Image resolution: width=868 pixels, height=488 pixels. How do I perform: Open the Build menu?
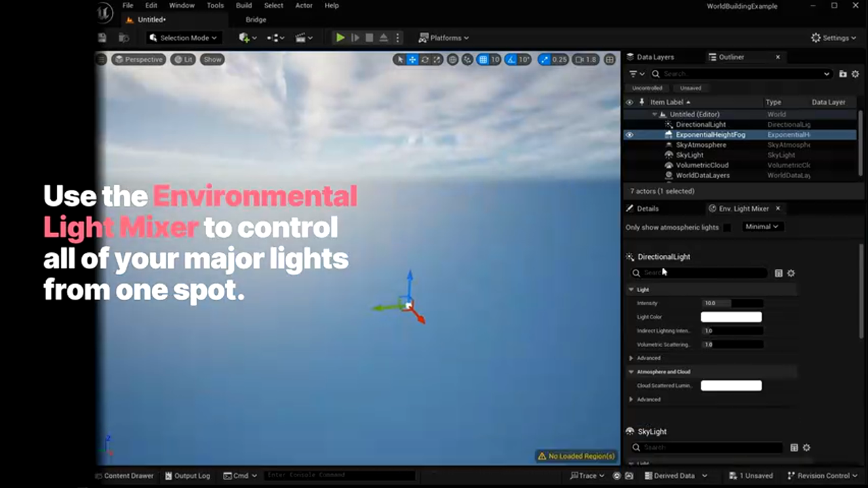pos(243,5)
